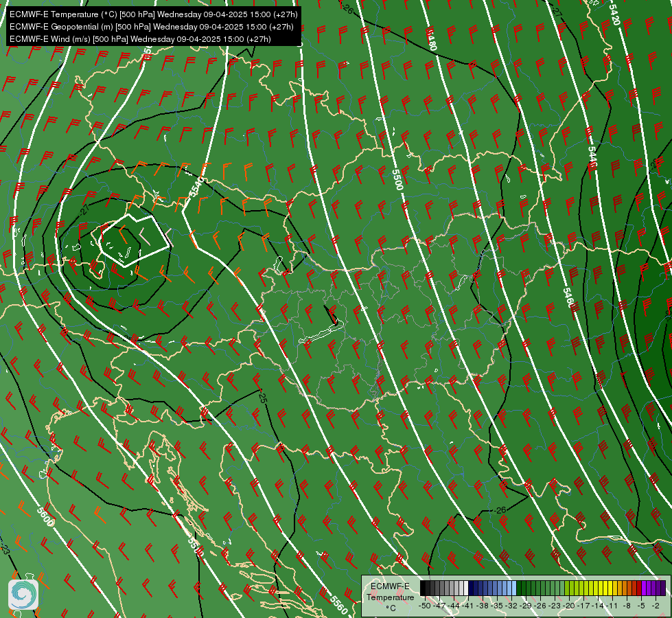Click the legend title ECMWF-E Temperature °C
Viewport: 672px width, 618px height.
(x=390, y=597)
